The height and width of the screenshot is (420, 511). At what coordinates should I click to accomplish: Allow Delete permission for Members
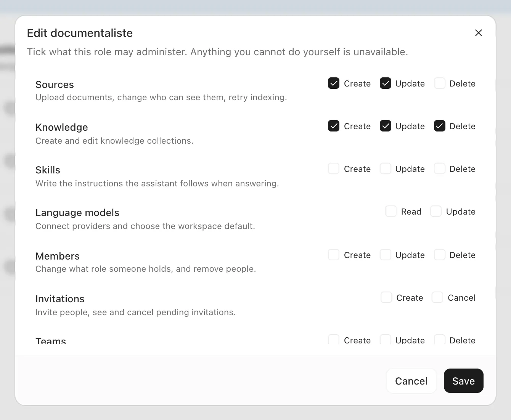coord(440,255)
